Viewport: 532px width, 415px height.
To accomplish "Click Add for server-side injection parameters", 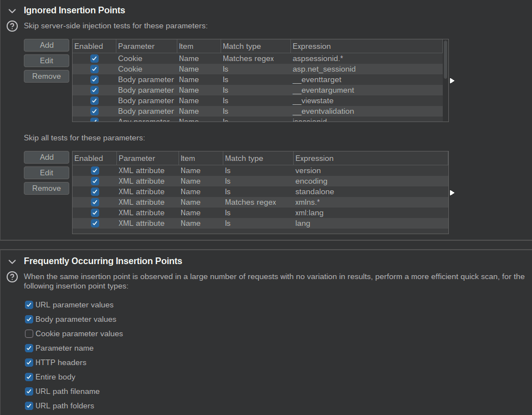I will click(47, 45).
